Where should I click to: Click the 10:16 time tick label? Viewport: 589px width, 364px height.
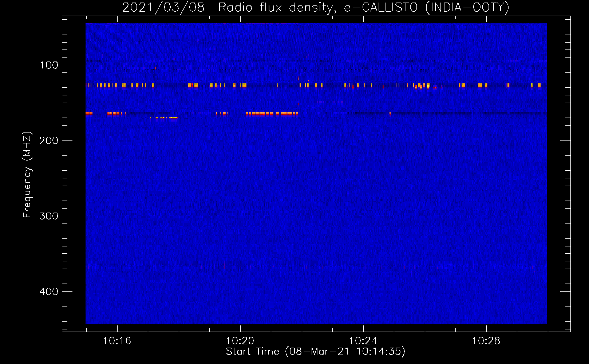[x=117, y=341]
